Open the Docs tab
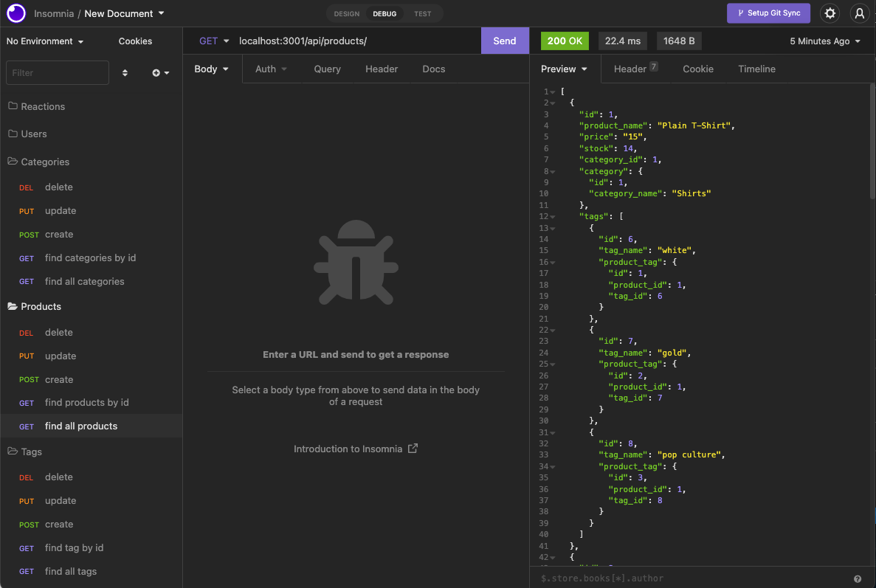 (433, 69)
